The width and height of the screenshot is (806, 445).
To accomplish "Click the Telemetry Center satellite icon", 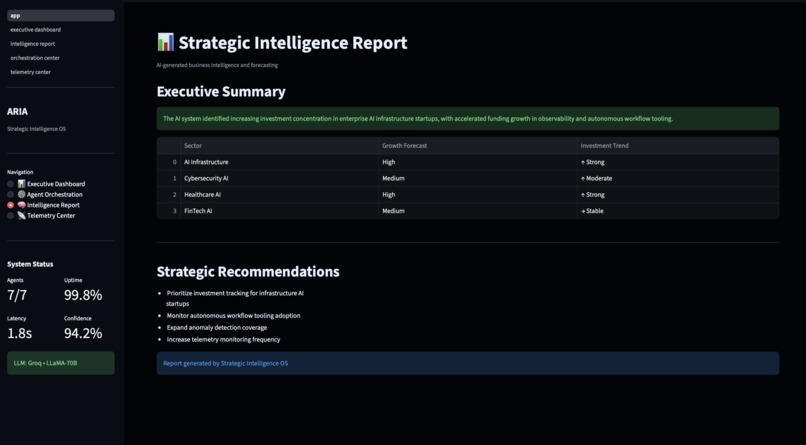I will pyautogui.click(x=22, y=216).
